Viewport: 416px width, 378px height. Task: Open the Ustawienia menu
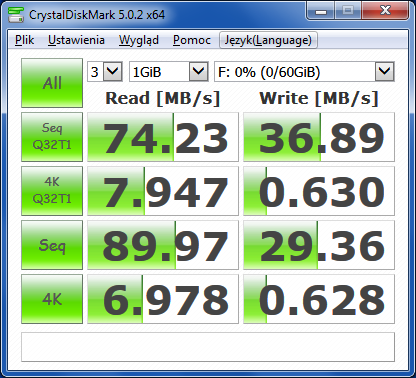pos(76,40)
